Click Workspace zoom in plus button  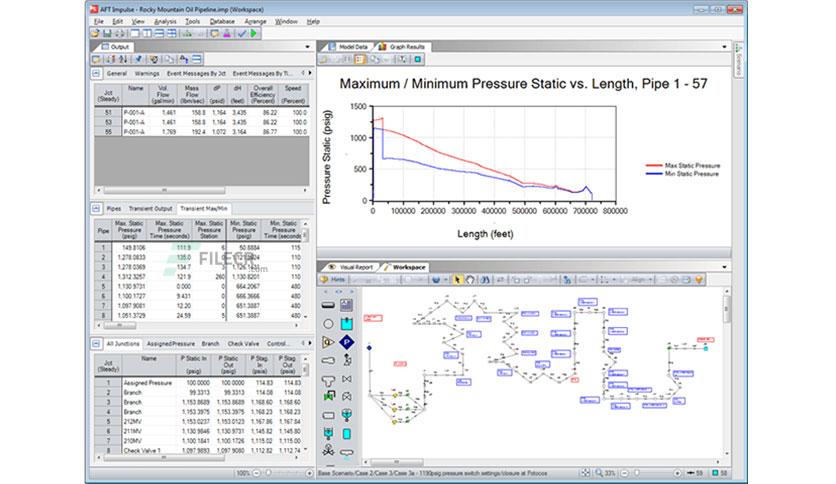click(677, 473)
